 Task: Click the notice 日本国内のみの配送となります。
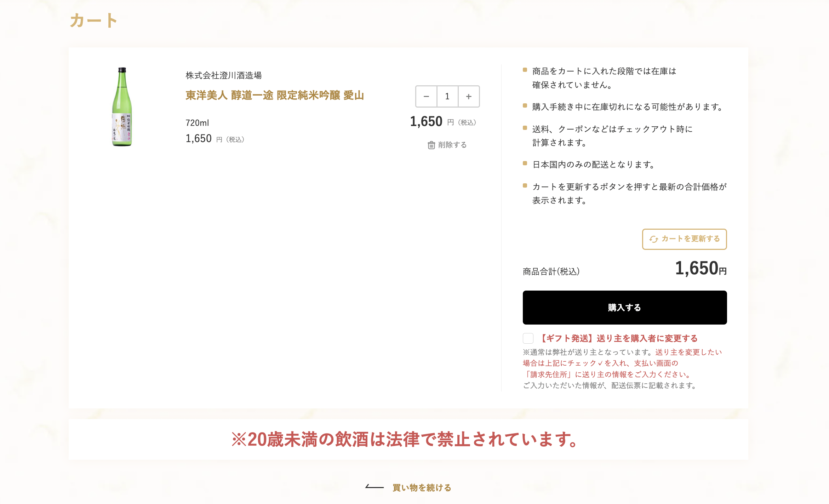click(x=594, y=165)
